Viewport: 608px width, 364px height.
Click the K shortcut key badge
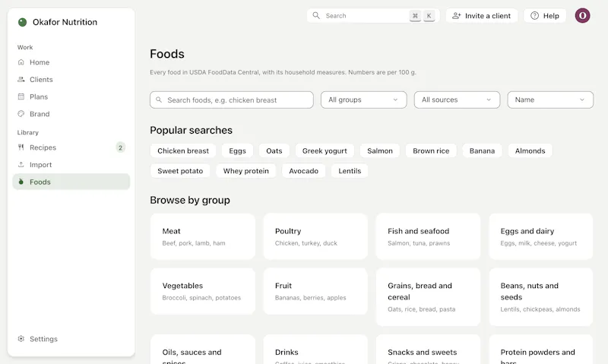[429, 15]
